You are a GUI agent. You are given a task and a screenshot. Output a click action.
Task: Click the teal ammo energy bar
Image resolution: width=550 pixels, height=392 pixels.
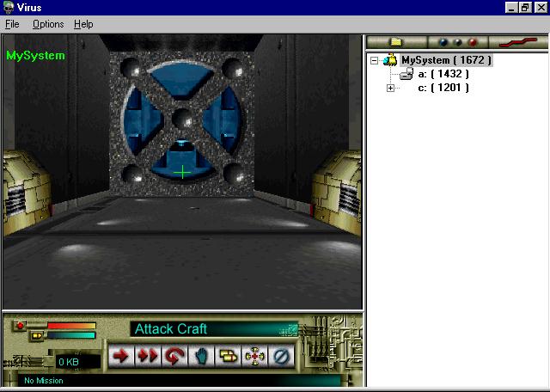(71, 335)
